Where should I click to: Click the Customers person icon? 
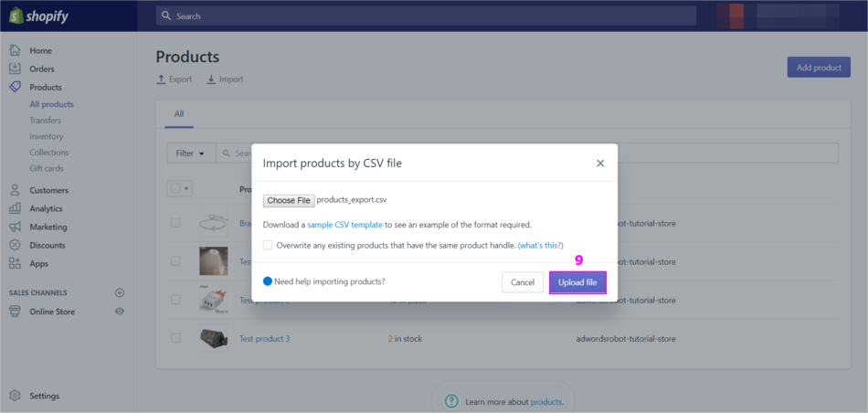[15, 190]
